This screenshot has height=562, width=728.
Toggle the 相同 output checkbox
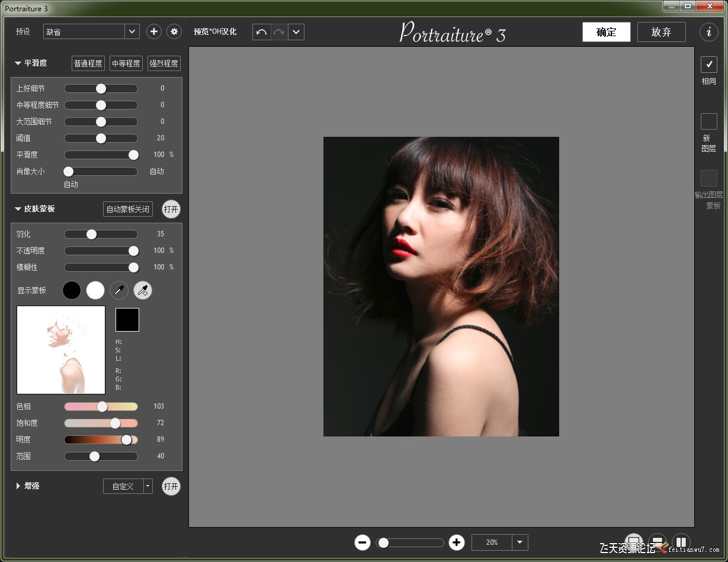708,65
